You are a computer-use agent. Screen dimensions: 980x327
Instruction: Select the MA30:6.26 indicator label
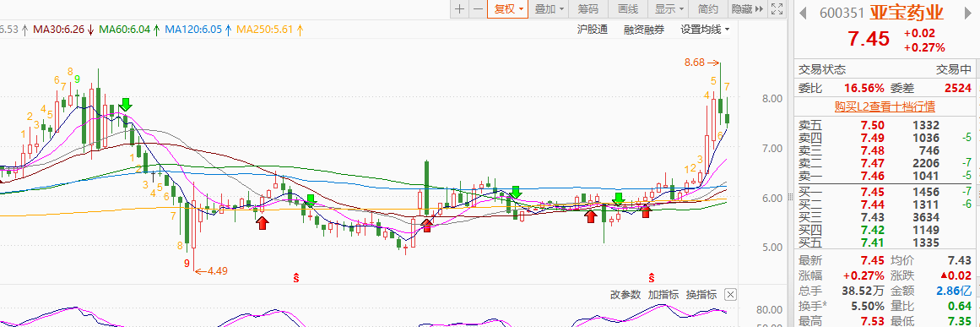63,29
